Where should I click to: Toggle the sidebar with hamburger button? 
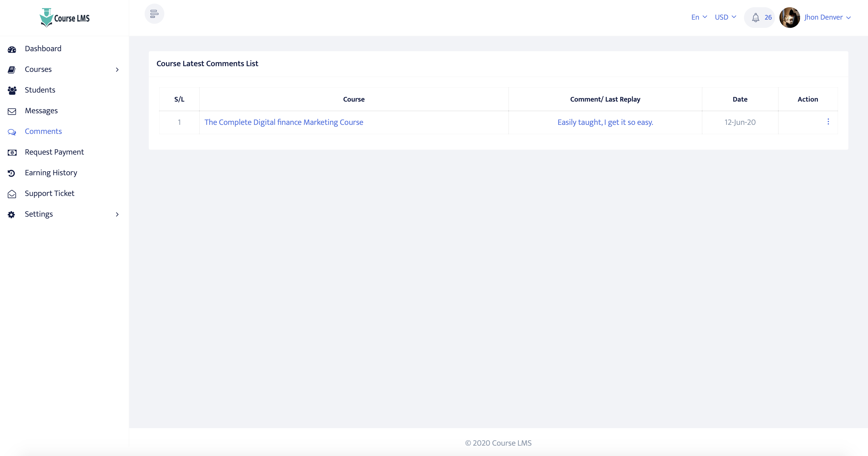pos(154,14)
